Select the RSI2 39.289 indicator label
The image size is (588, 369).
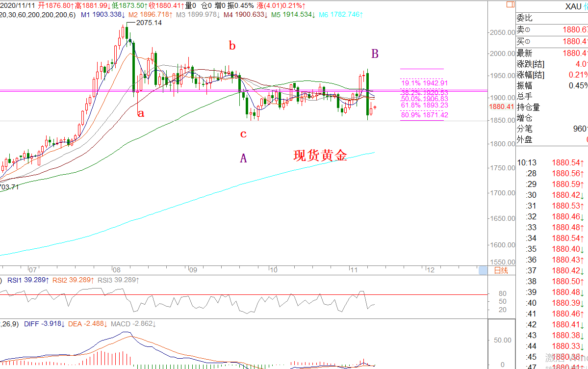click(74, 280)
